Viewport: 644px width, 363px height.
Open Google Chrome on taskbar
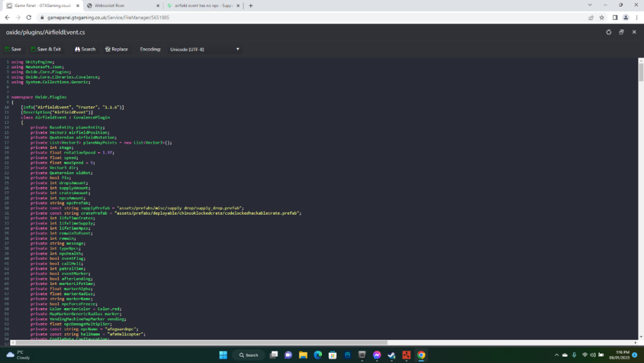tap(421, 355)
